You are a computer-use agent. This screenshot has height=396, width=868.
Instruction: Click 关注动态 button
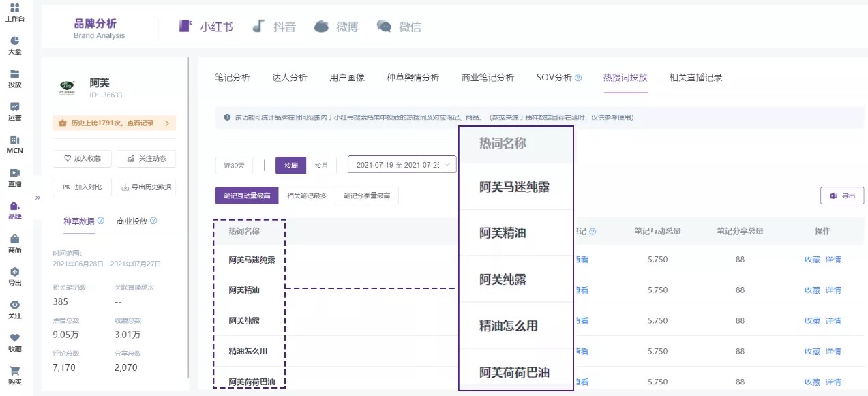point(147,159)
